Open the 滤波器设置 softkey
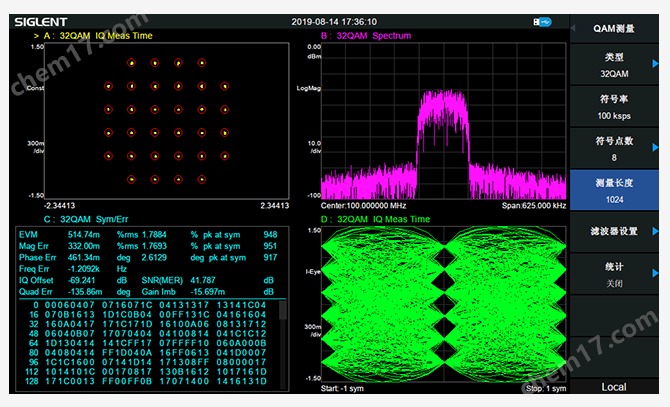The height and width of the screenshot is (407, 670). (614, 232)
